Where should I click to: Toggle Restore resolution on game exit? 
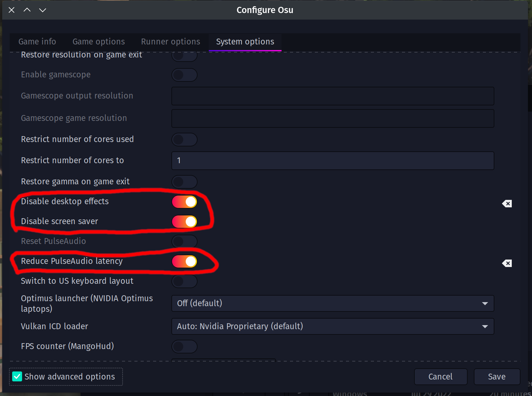[x=184, y=57]
